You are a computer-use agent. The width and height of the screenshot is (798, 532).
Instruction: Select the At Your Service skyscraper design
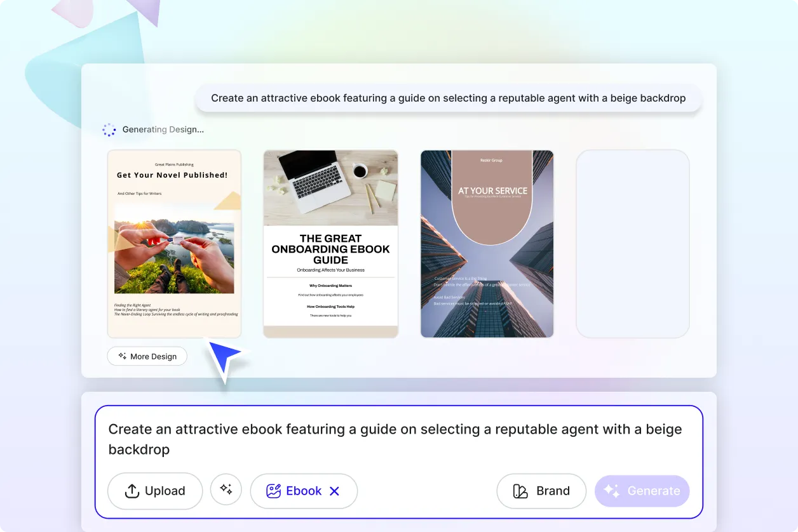tap(487, 243)
